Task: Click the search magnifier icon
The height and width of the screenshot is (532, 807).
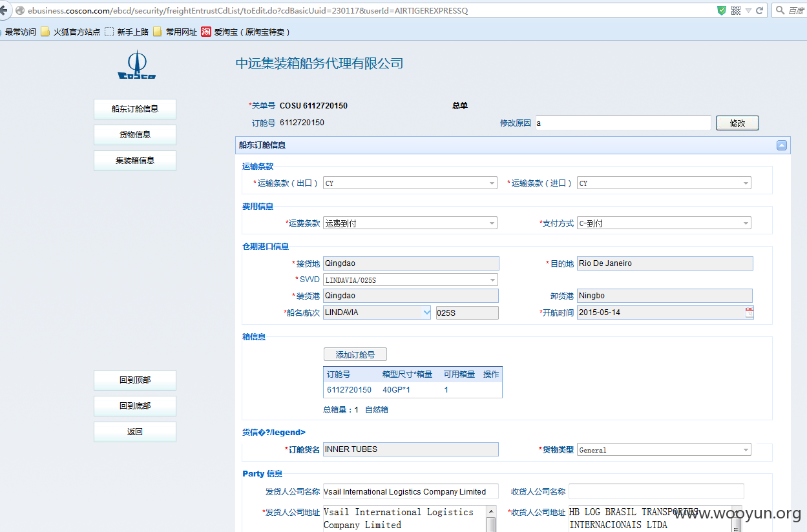Action: coord(781,10)
